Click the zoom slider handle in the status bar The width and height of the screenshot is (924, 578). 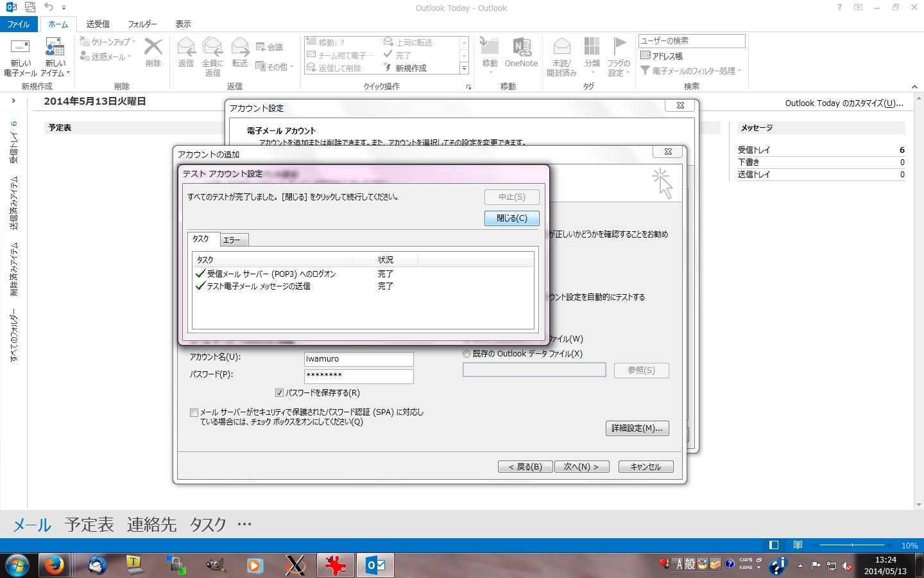pos(852,545)
